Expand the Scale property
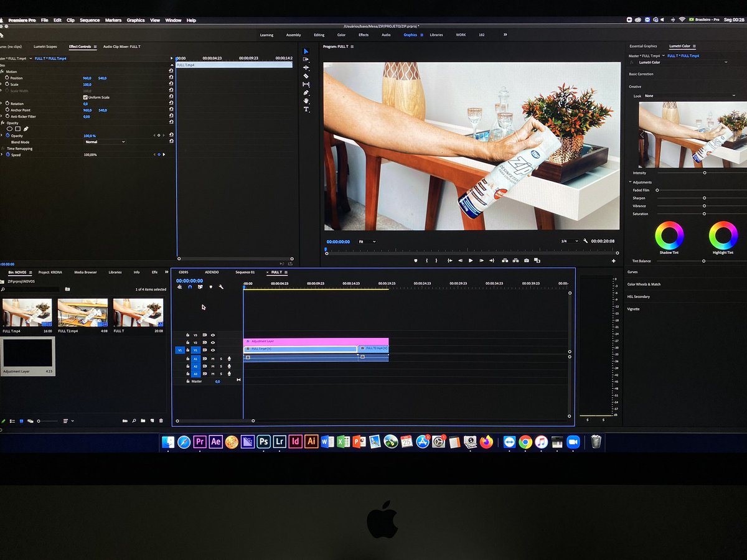The width and height of the screenshot is (747, 560). click(x=2, y=85)
